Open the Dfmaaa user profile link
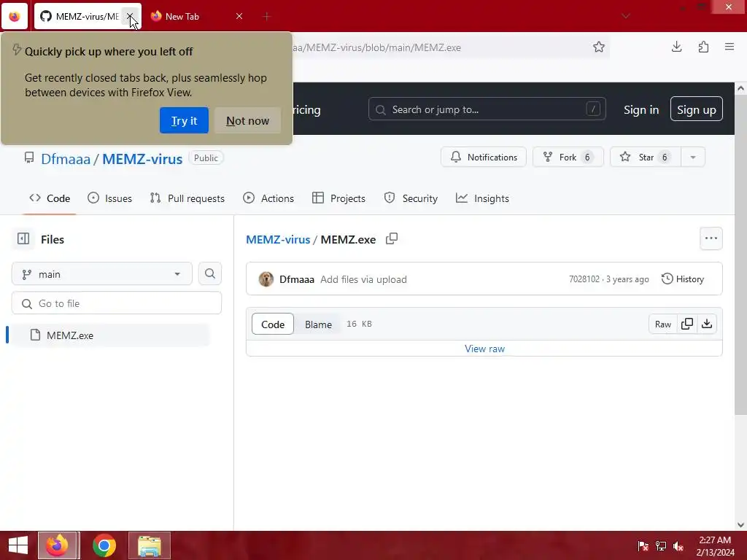 point(66,158)
